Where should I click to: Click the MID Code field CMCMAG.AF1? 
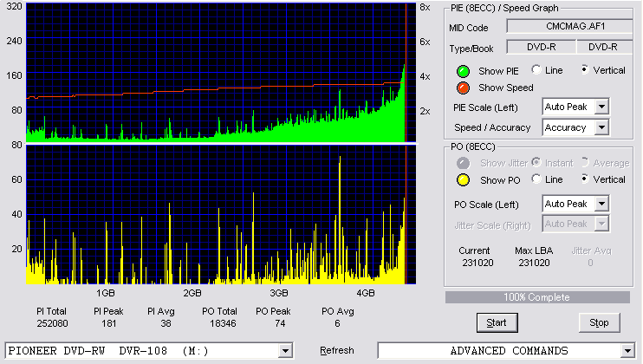[x=570, y=26]
